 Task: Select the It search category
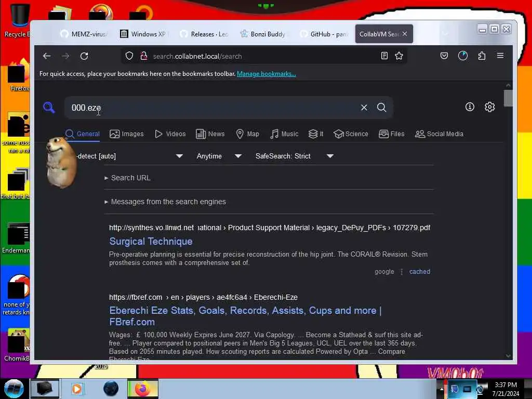(x=316, y=134)
